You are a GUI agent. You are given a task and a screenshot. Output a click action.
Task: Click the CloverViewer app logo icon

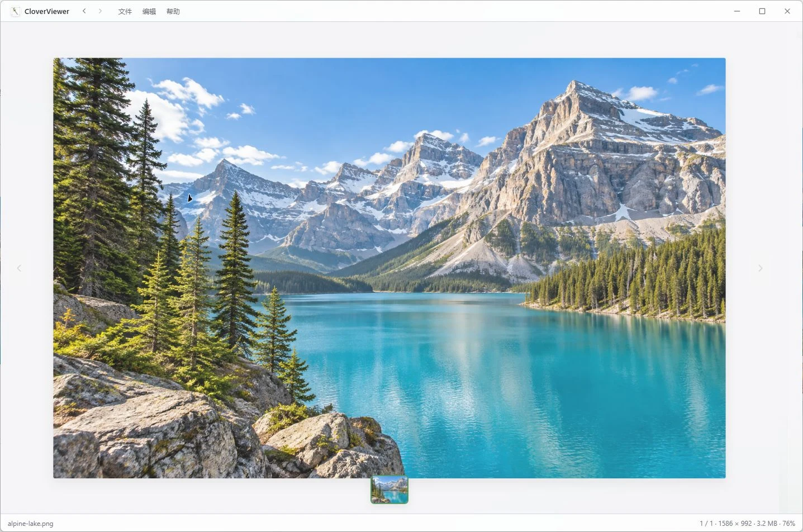click(x=15, y=11)
